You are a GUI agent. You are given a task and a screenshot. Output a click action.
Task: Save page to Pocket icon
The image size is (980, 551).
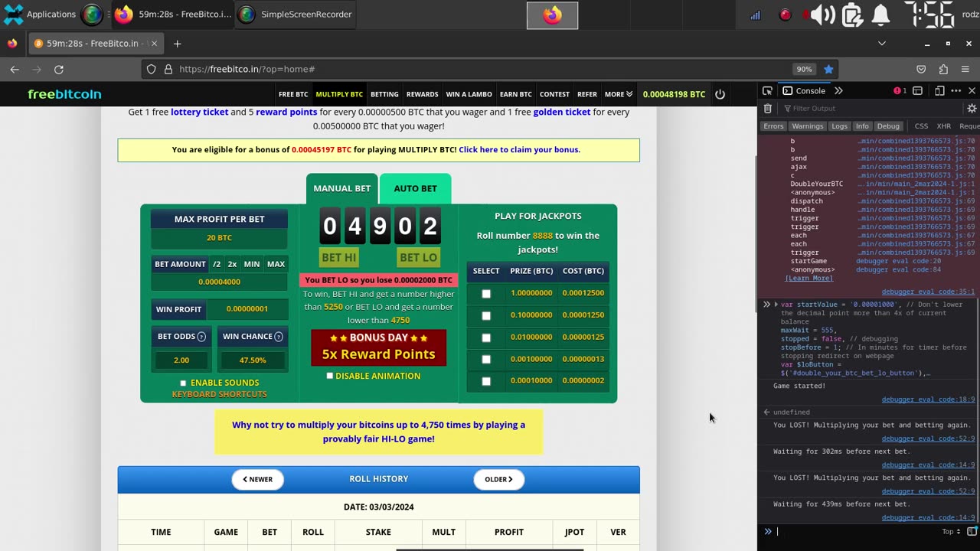coord(921,69)
